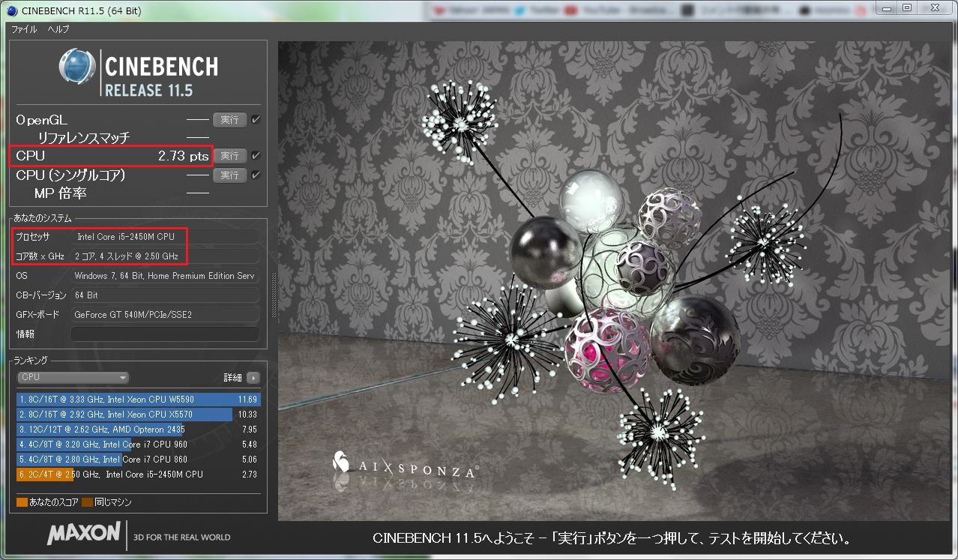The image size is (958, 560).
Task: Click the orange 'あなたのスコア' legend swatch
Action: click(22, 502)
